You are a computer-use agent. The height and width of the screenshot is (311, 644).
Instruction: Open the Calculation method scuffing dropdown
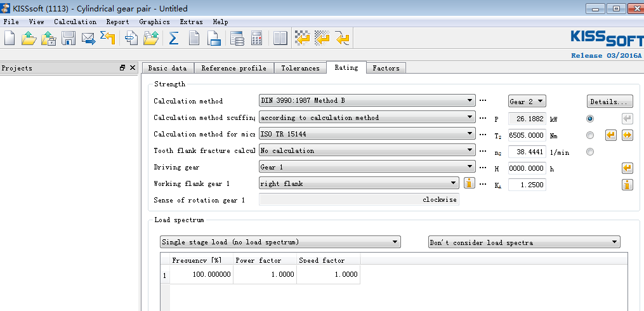pyautogui.click(x=367, y=117)
